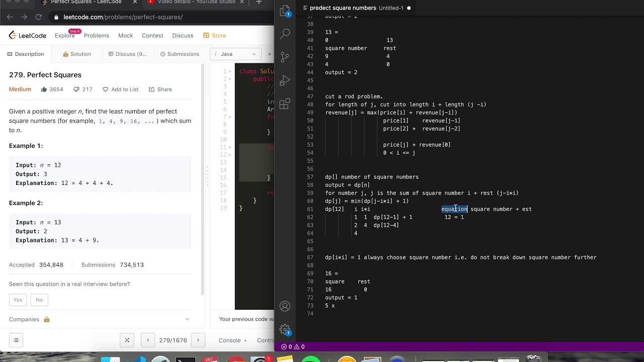Click the highlighted word 'equation' on line 61
This screenshot has width=644, height=362.
[x=454, y=209]
